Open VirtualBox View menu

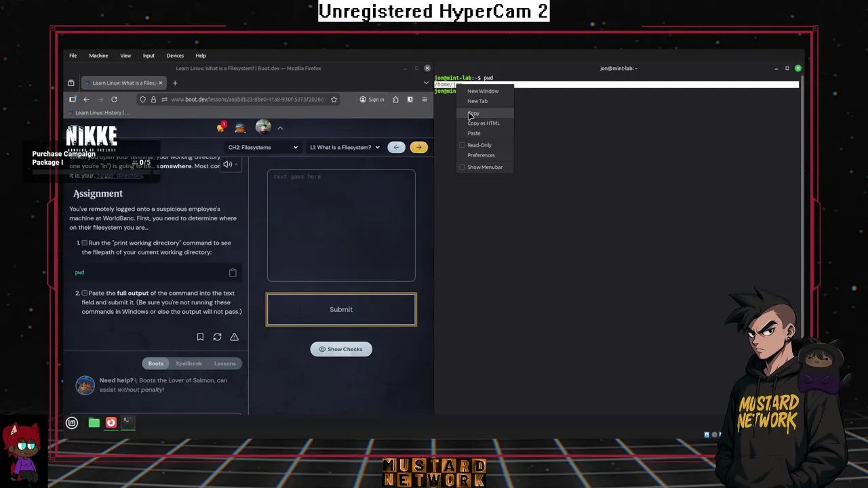point(125,56)
